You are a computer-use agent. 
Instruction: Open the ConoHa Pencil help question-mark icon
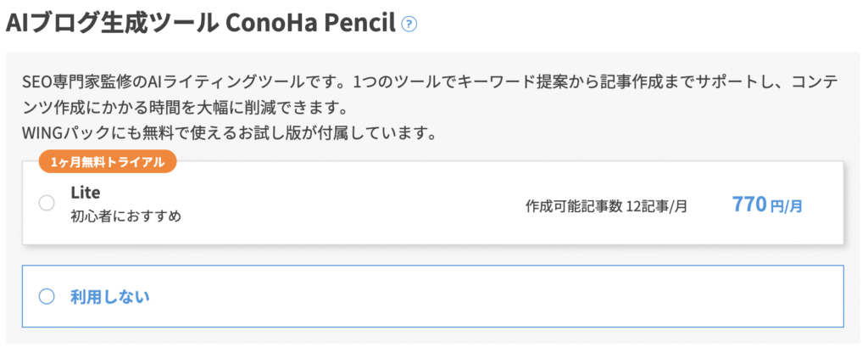coord(409,25)
